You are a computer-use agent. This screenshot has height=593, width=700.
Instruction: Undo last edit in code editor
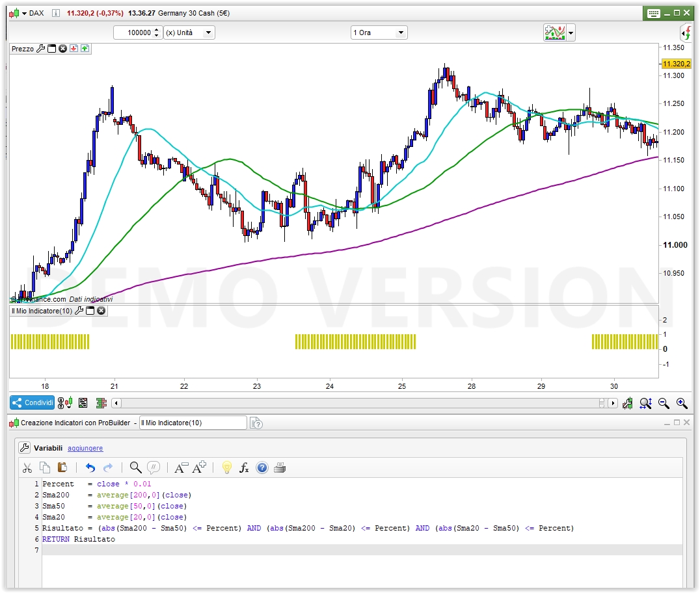pos(90,468)
